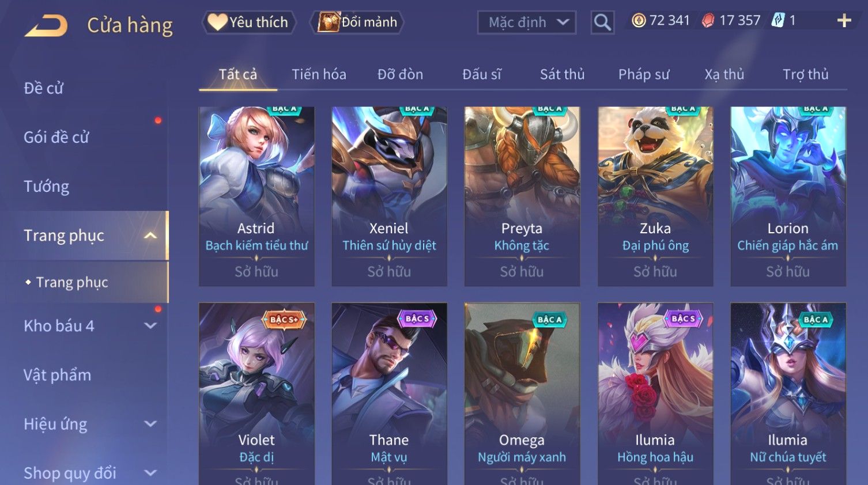This screenshot has height=485, width=868.
Task: Open Gói đề cử in sidebar
Action: tap(56, 137)
